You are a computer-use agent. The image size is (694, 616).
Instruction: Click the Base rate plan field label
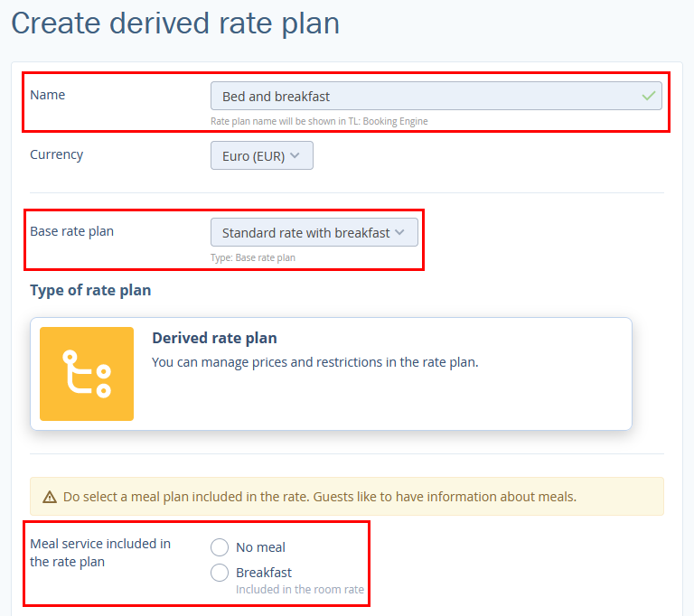pos(72,231)
